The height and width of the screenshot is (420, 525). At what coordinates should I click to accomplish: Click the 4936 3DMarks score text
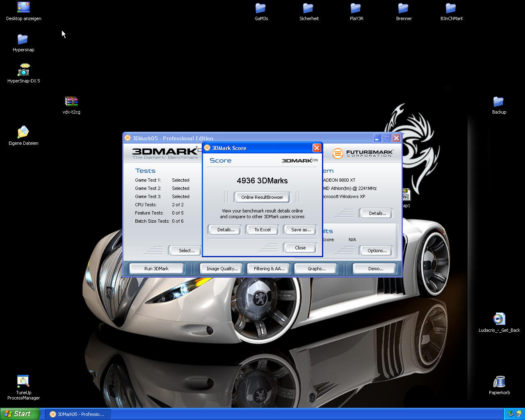pyautogui.click(x=262, y=181)
